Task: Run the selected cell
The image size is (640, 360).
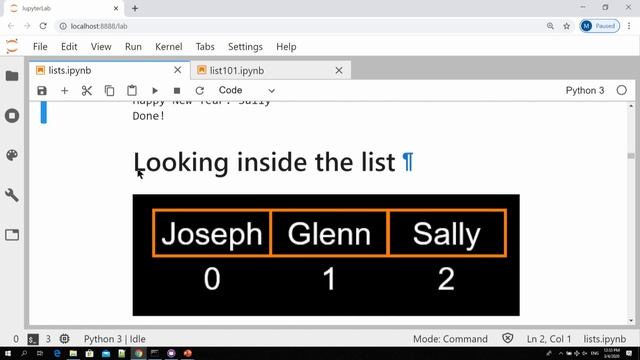Action: tap(155, 91)
